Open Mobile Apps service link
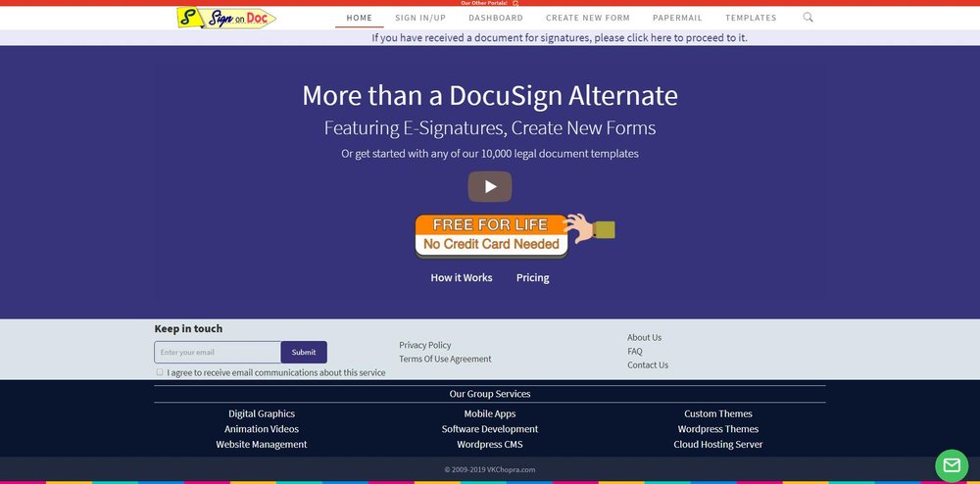The height and width of the screenshot is (484, 980). 490,413
